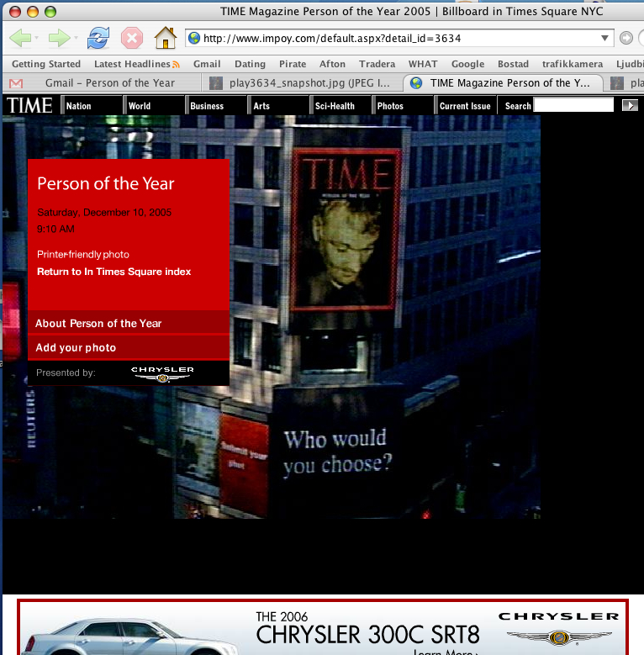
Task: Click the TIME cover billboard photo
Action: (x=345, y=229)
